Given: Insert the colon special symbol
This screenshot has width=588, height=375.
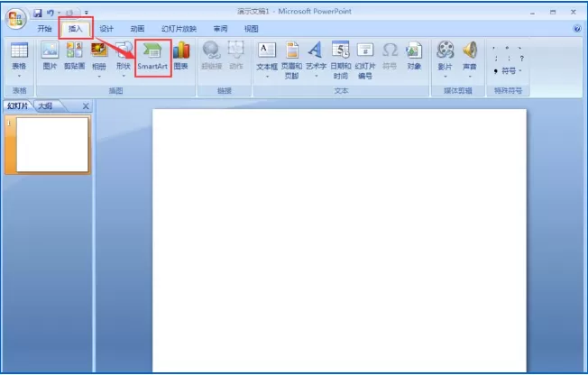Looking at the screenshot, I should point(509,59).
